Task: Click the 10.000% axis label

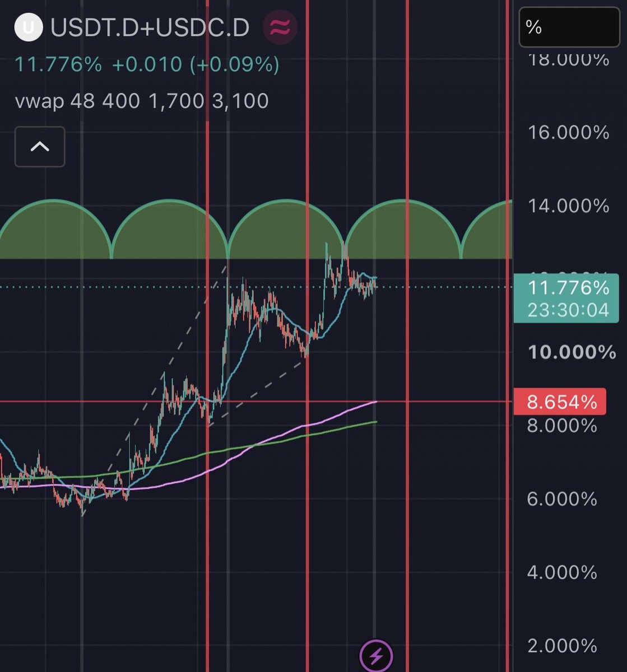Action: [572, 352]
